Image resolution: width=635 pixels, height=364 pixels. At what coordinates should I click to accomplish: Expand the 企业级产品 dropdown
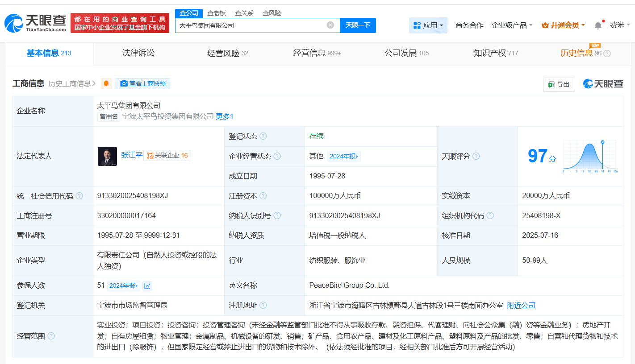512,25
